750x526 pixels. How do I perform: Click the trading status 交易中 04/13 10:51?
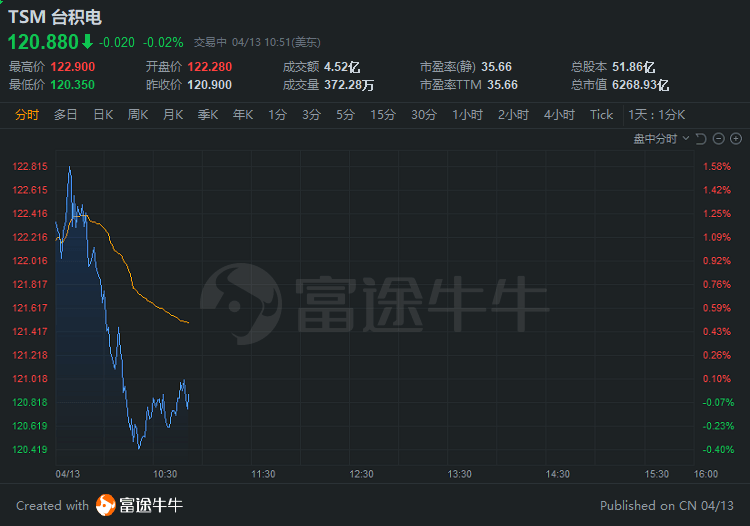tap(257, 43)
